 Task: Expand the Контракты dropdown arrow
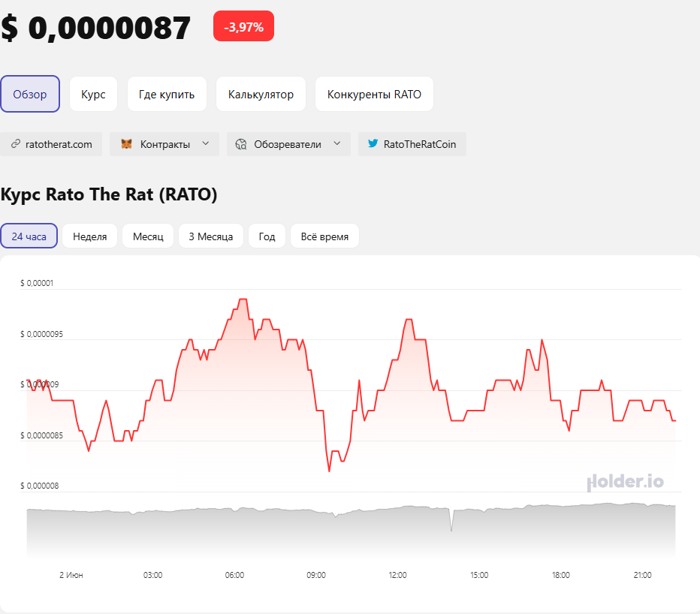205,144
